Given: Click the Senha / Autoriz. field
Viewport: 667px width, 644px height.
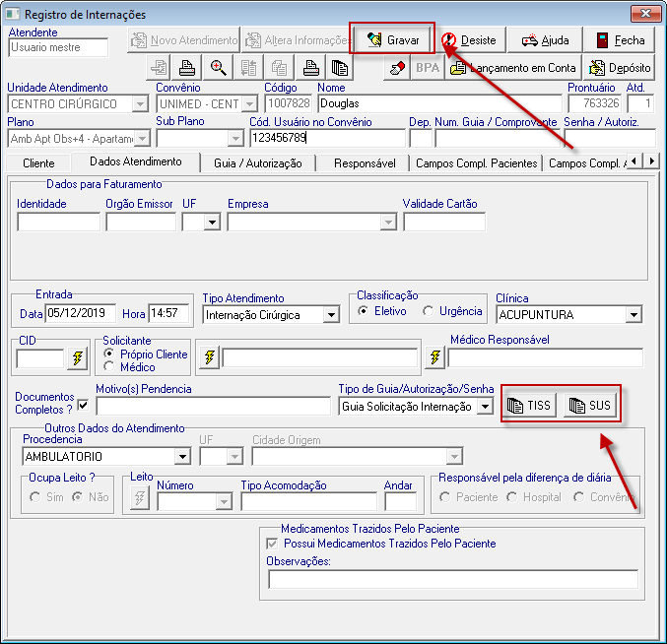Looking at the screenshot, I should [610, 139].
